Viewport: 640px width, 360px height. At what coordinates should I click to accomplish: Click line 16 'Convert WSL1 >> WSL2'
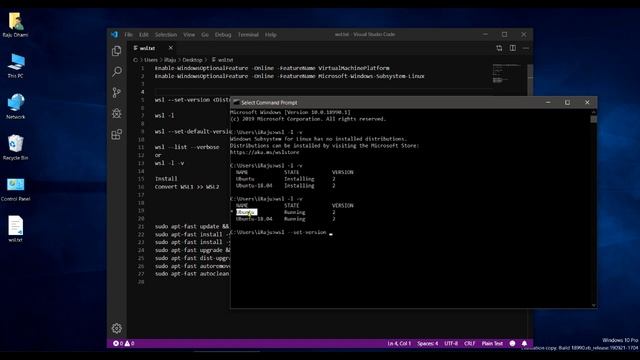pos(187,187)
